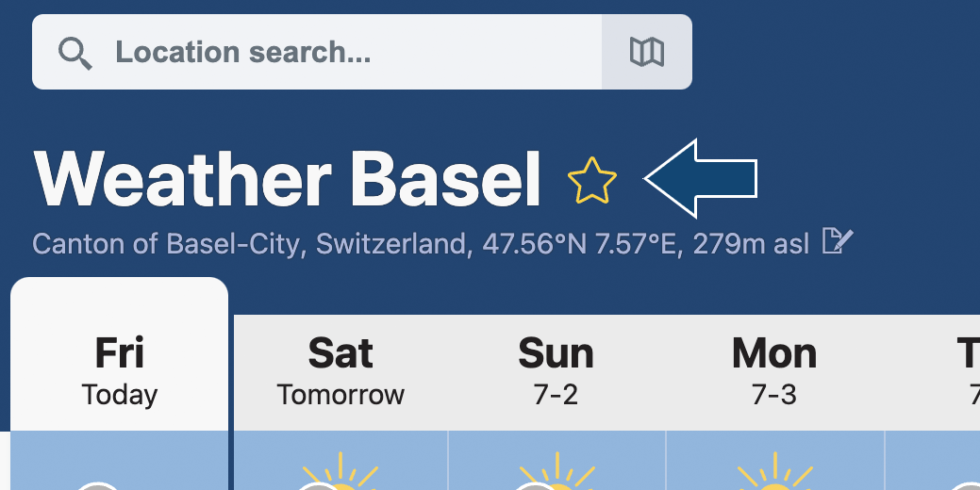Open the map view icon button
This screenshot has height=490, width=980.
(647, 52)
